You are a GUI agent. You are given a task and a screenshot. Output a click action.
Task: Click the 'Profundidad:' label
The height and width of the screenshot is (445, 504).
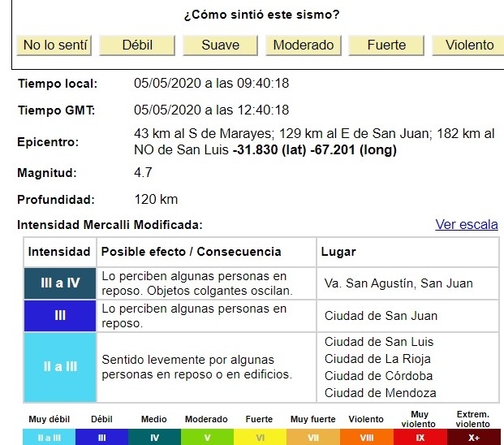pyautogui.click(x=56, y=200)
